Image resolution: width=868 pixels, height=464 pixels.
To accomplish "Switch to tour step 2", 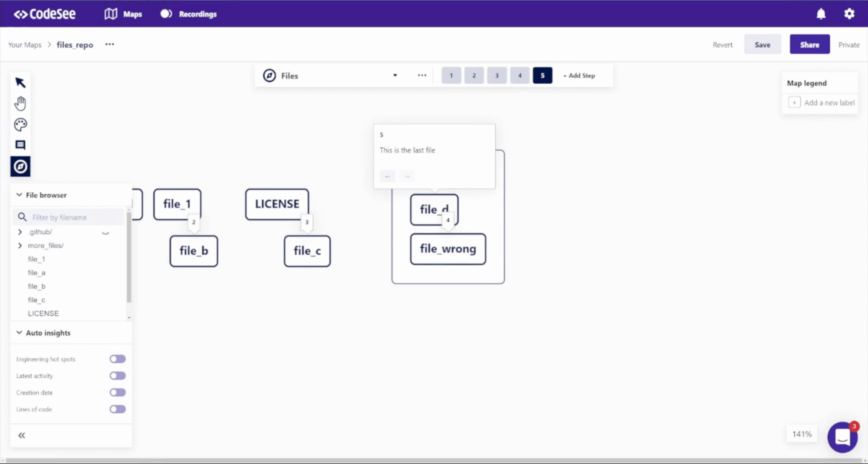I will click(x=474, y=75).
